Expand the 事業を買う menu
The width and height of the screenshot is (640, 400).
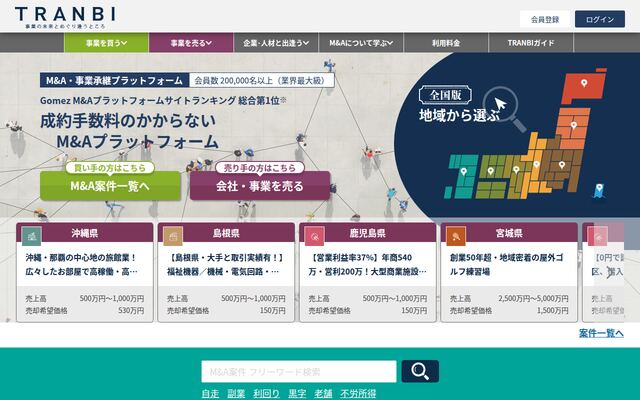(106, 43)
